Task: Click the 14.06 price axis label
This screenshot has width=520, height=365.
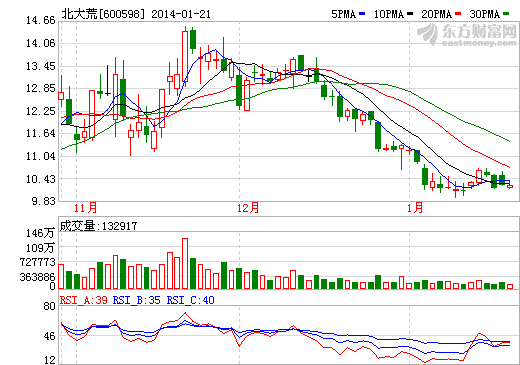Action: pyautogui.click(x=41, y=43)
